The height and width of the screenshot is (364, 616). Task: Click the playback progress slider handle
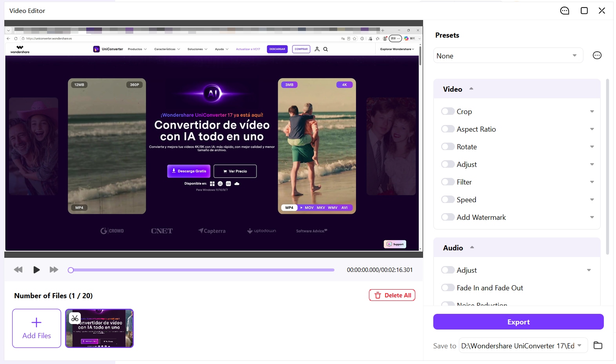(x=71, y=270)
